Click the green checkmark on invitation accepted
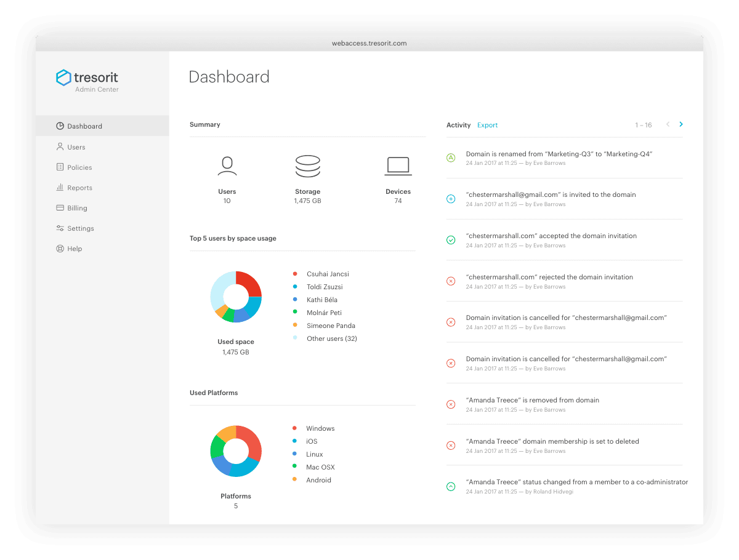 (x=450, y=240)
